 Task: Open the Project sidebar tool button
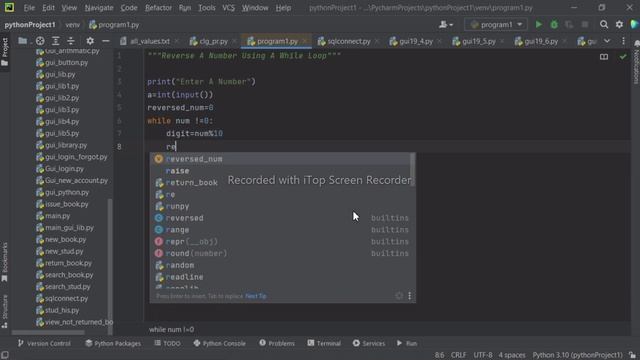[x=5, y=51]
